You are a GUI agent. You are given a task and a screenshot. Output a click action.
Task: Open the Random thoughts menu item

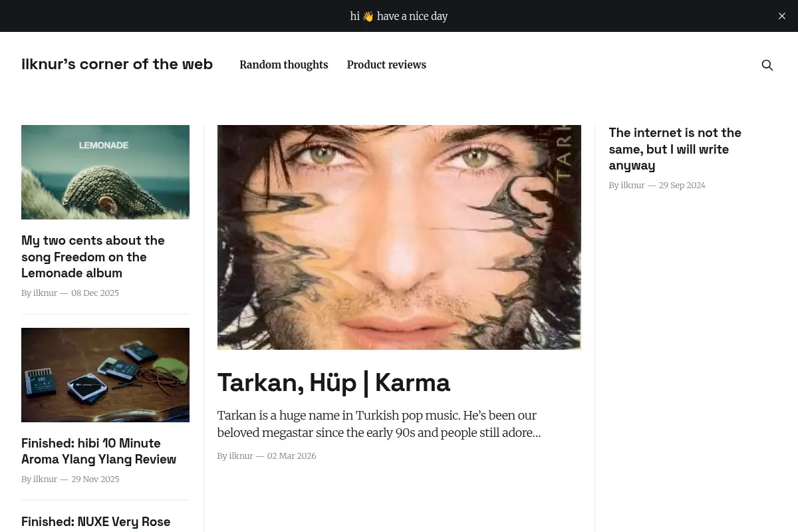[283, 65]
